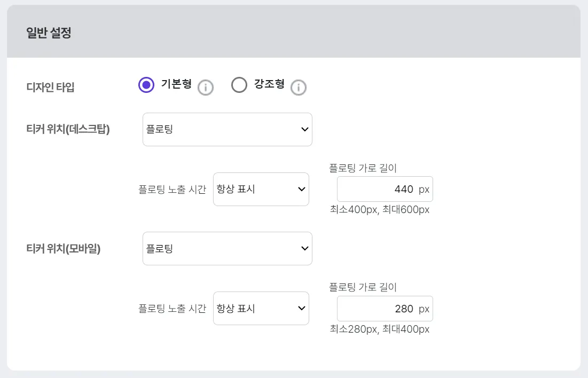Open the 티커 위치(데스크탑) dropdown
Viewport: 588px width, 378px height.
(x=227, y=129)
